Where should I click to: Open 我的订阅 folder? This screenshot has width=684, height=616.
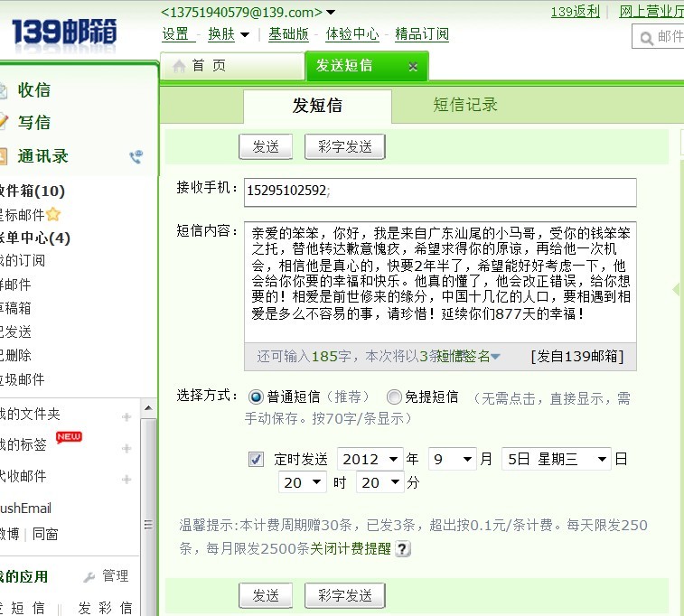pyautogui.click(x=22, y=261)
